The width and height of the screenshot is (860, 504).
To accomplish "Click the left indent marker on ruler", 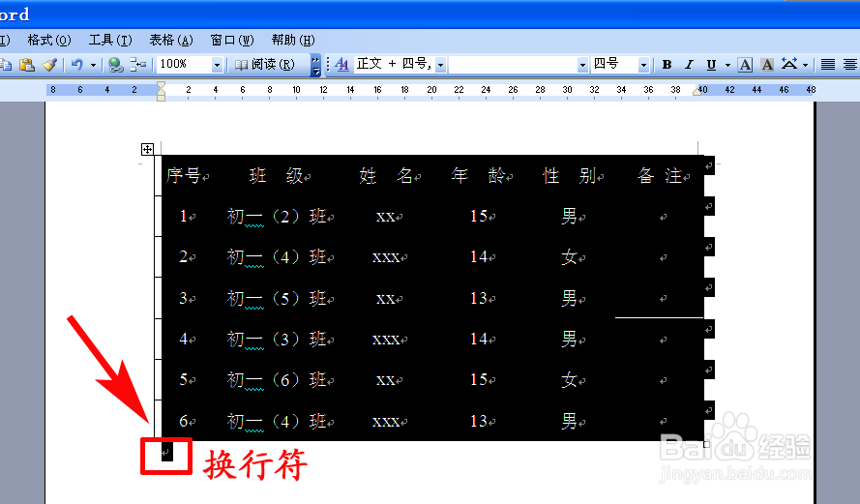I will pyautogui.click(x=161, y=92).
